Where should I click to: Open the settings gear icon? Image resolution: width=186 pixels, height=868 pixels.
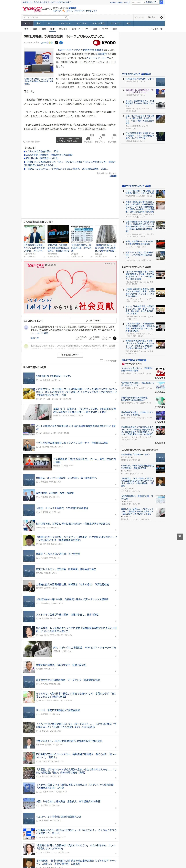point(161,18)
